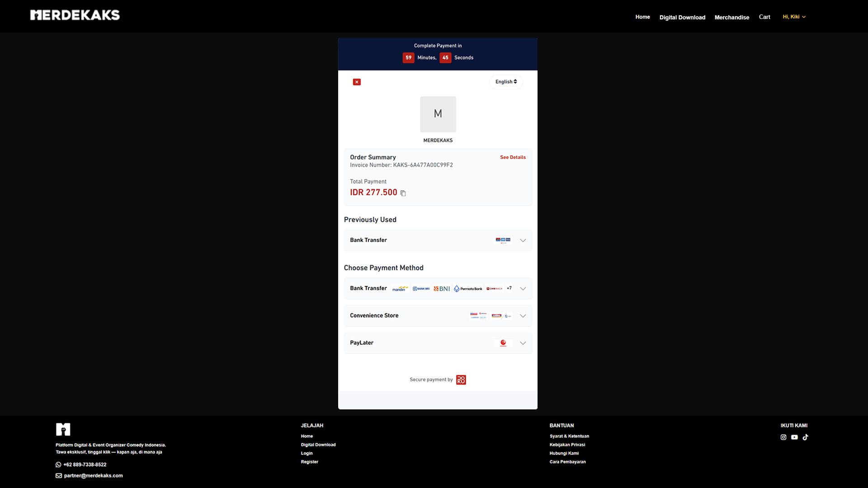The width and height of the screenshot is (868, 488).
Task: Click the convenience store logos group
Action: [491, 316]
